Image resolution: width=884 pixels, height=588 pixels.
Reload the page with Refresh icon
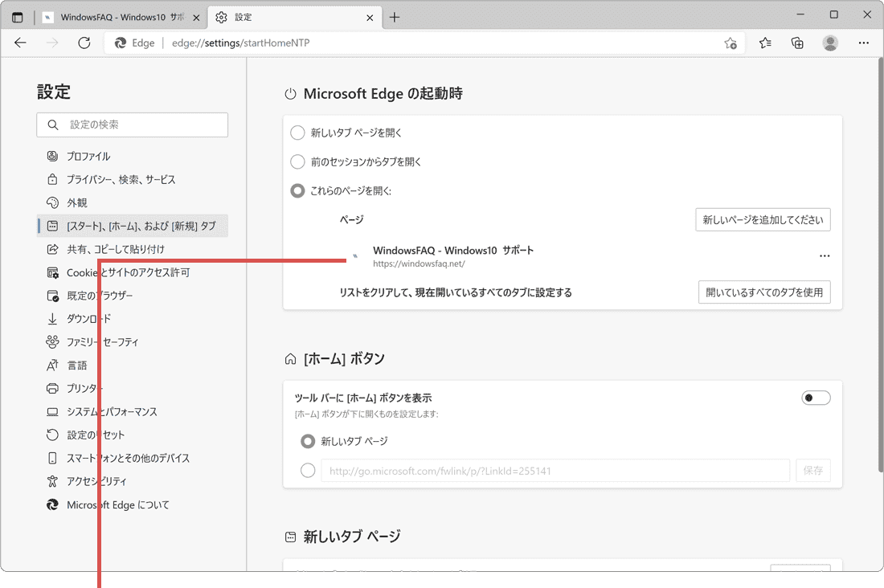click(x=84, y=43)
